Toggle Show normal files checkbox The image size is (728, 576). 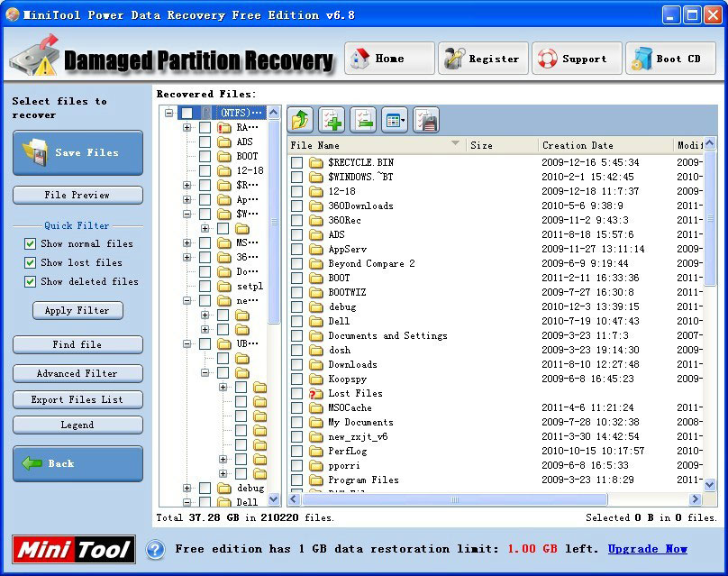(30, 244)
